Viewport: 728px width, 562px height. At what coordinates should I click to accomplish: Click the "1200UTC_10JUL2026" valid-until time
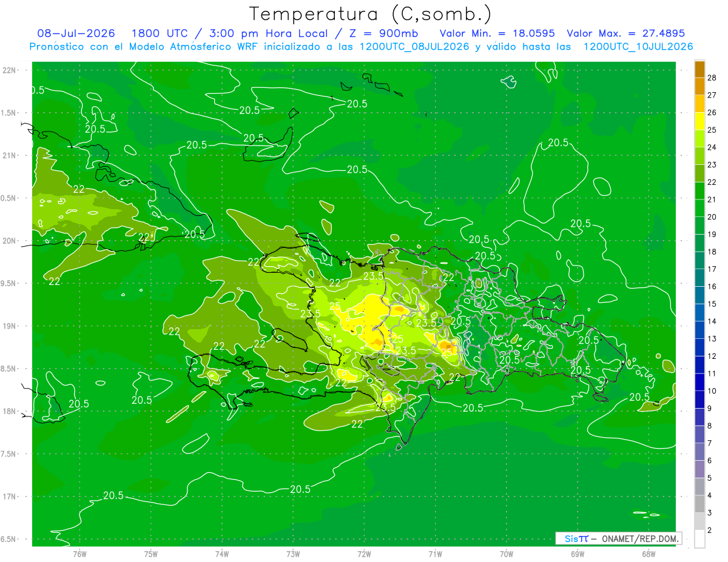[638, 47]
